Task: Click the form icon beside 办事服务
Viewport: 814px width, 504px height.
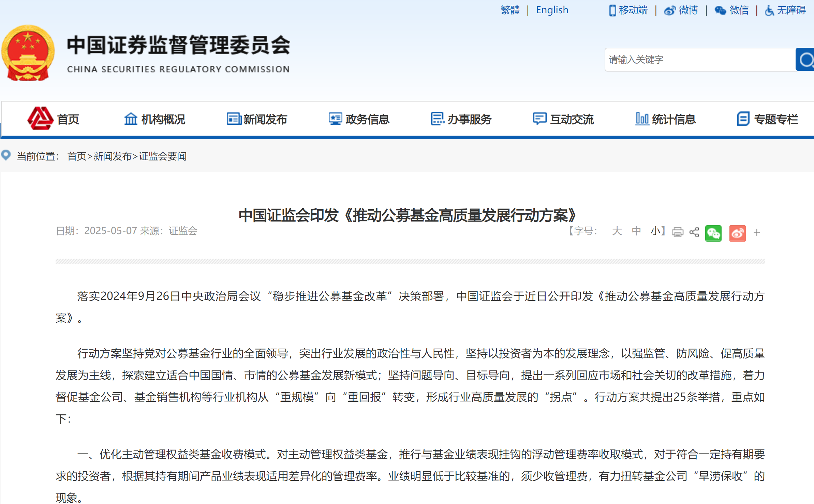Action: (438, 119)
